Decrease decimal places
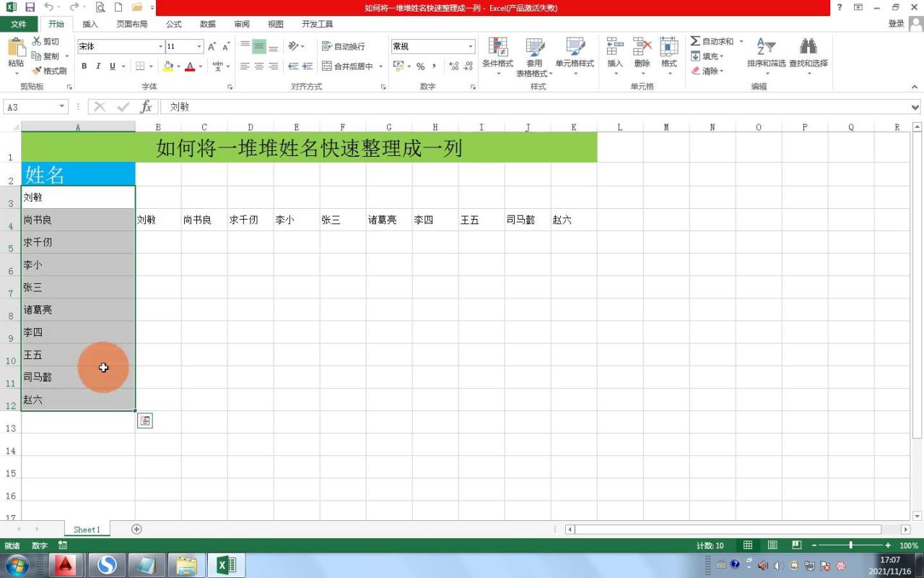The image size is (924, 578). 468,66
